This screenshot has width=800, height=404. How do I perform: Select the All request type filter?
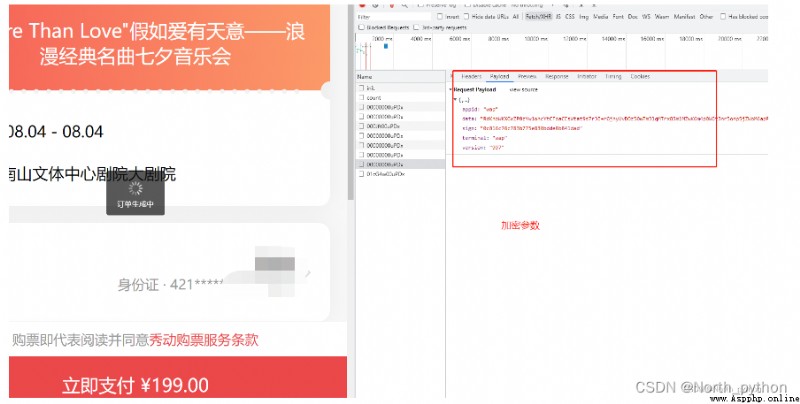click(516, 17)
